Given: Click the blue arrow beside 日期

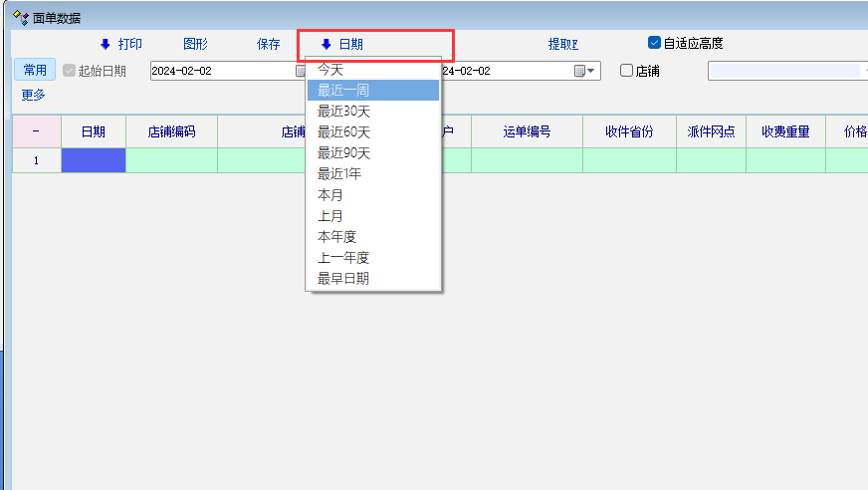Looking at the screenshot, I should click(325, 44).
